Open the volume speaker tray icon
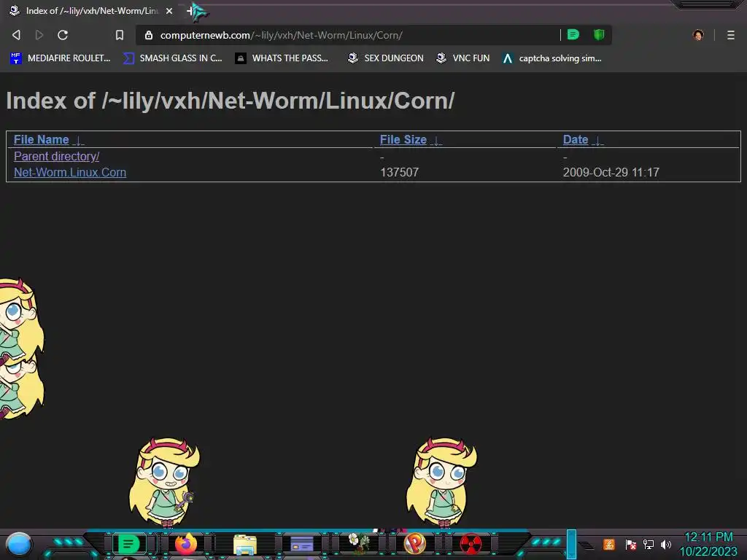747x560 pixels. [x=666, y=544]
